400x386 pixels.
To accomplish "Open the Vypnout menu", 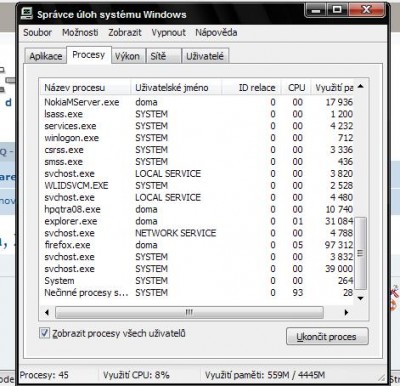I will pyautogui.click(x=168, y=33).
